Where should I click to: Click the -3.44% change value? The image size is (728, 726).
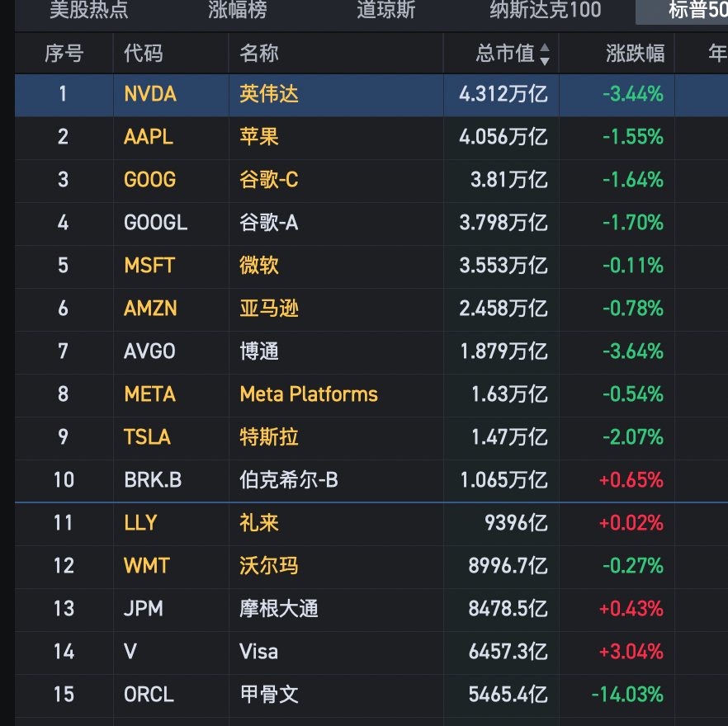[633, 94]
